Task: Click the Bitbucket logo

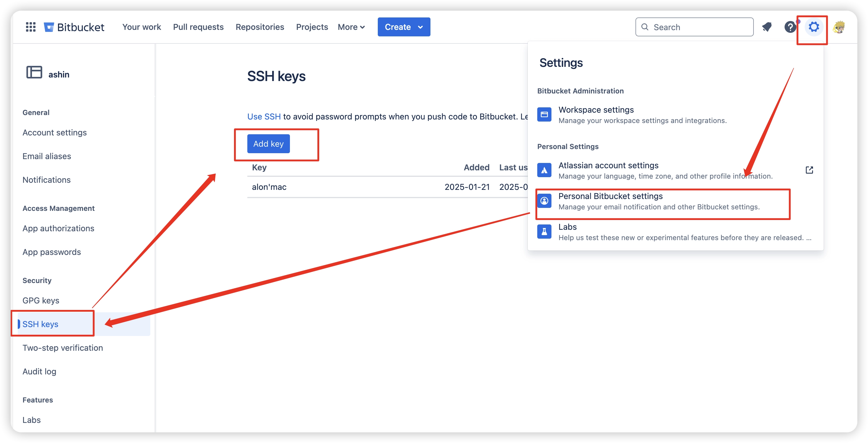Action: click(74, 27)
